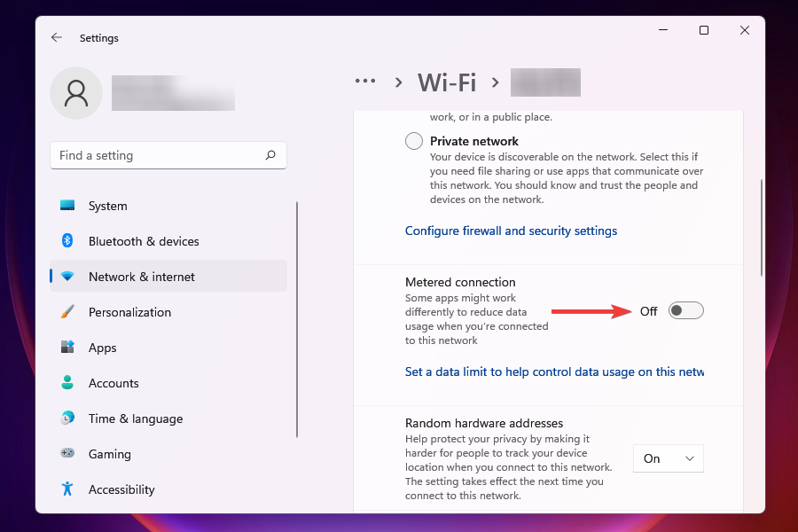Viewport: 798px width, 532px height.
Task: Minimize the Settings window
Action: point(663,30)
